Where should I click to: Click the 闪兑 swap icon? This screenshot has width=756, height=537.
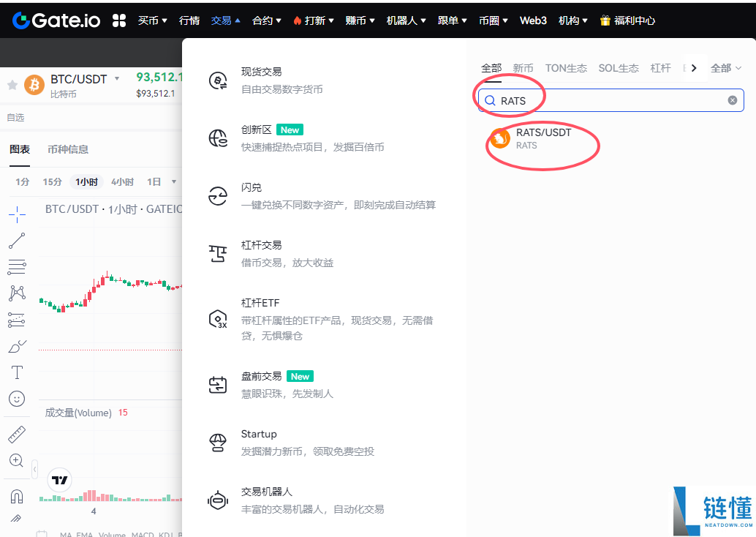tap(218, 196)
